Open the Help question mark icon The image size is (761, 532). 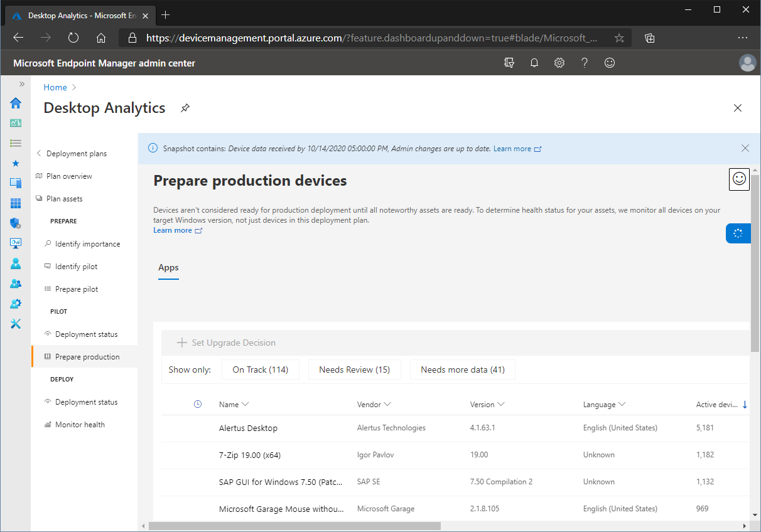coord(585,63)
